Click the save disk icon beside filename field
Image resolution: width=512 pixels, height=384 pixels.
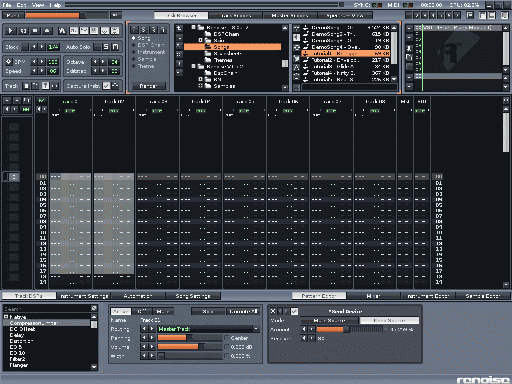[296, 88]
